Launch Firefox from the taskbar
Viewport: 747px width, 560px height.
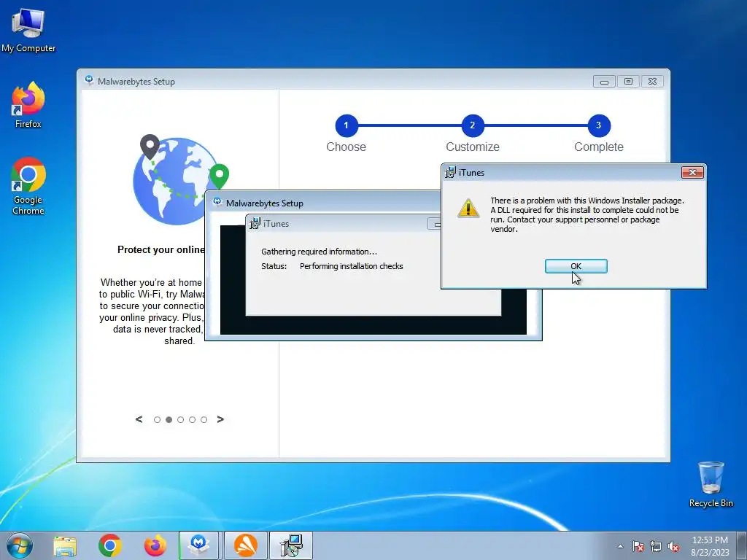[155, 545]
